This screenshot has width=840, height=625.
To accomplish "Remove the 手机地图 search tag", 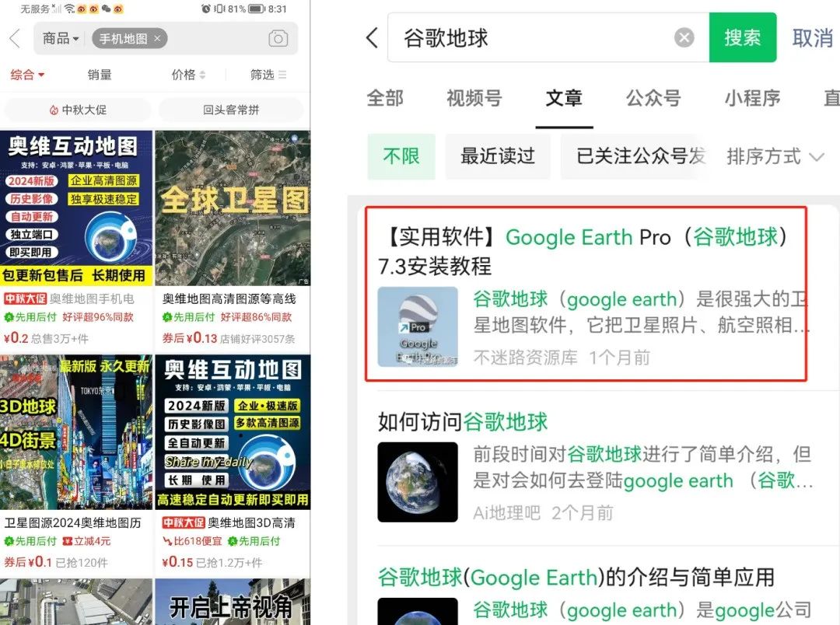I will tap(157, 39).
